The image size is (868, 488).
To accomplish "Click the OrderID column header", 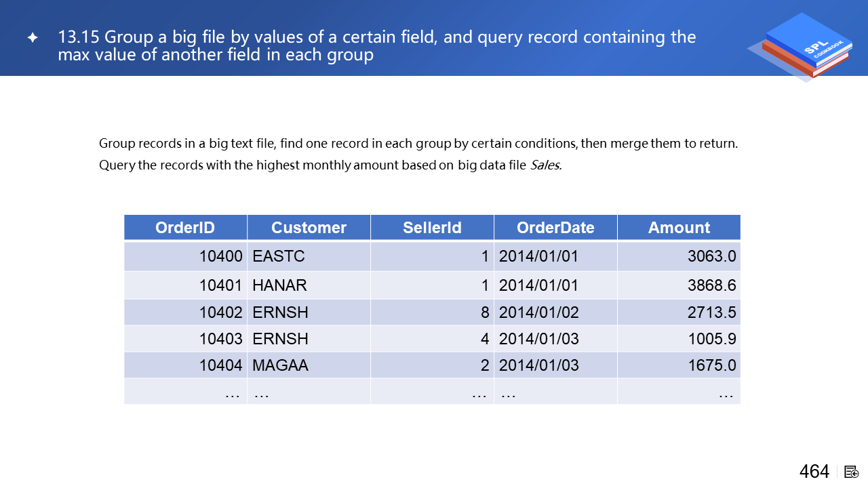I will pyautogui.click(x=185, y=228).
